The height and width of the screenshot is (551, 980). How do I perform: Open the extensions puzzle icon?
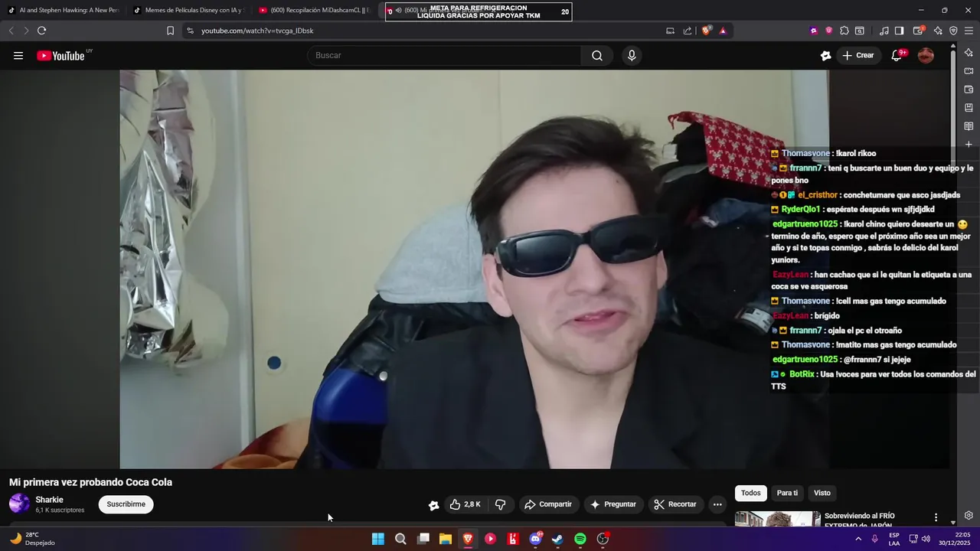[844, 31]
